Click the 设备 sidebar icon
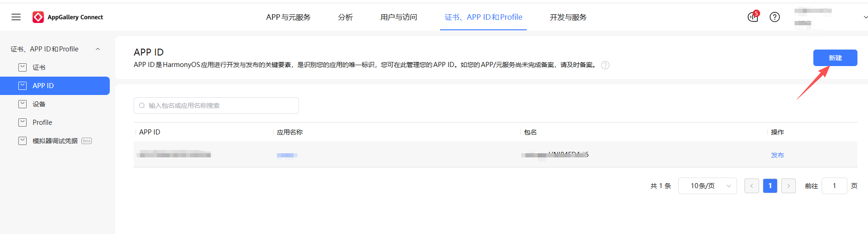Viewport: 868px width, 234px height. point(23,104)
